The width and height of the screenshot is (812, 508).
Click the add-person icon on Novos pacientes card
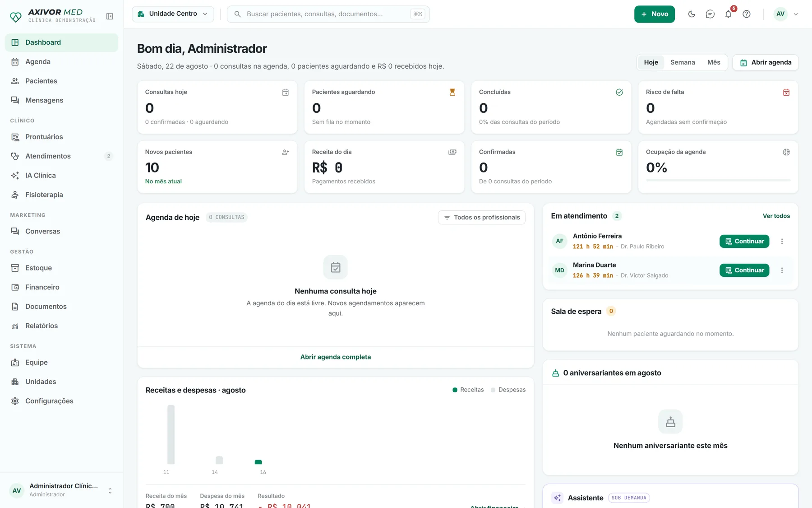tap(286, 152)
